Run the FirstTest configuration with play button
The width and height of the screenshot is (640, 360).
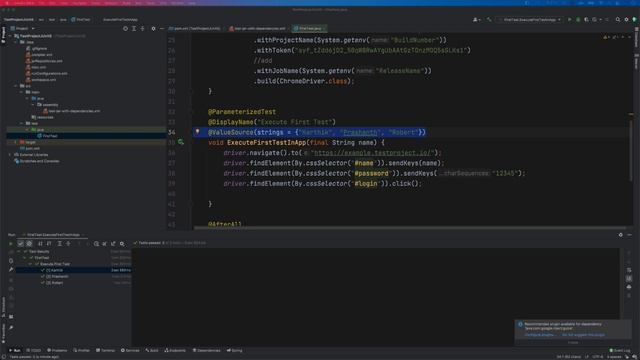[x=570, y=20]
